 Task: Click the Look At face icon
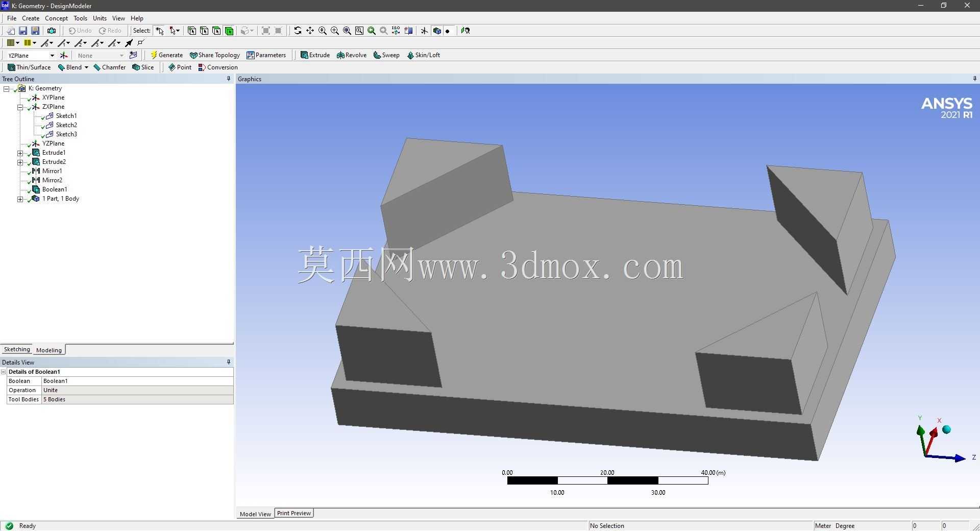tap(465, 31)
